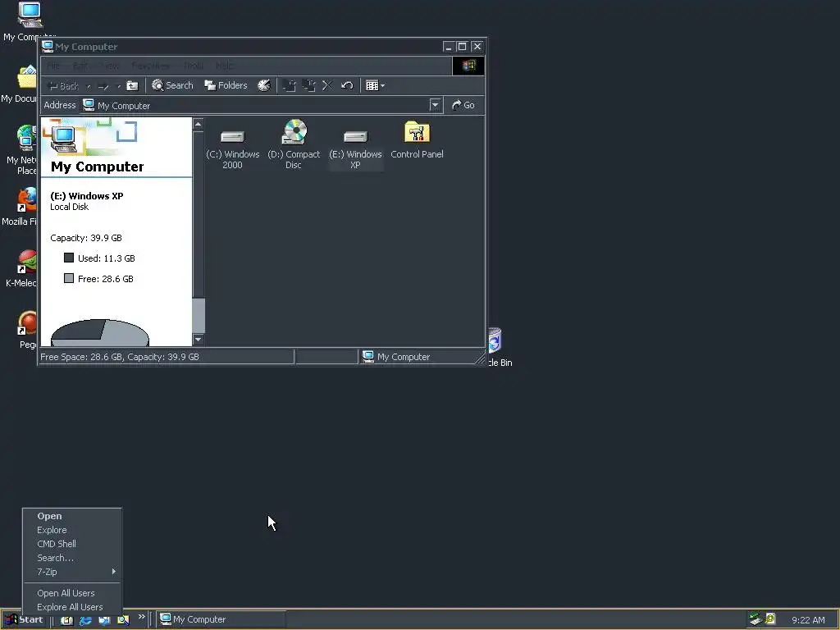Choose Explore All Users menu entry
Screen dimensions: 840x630
tap(72, 607)
